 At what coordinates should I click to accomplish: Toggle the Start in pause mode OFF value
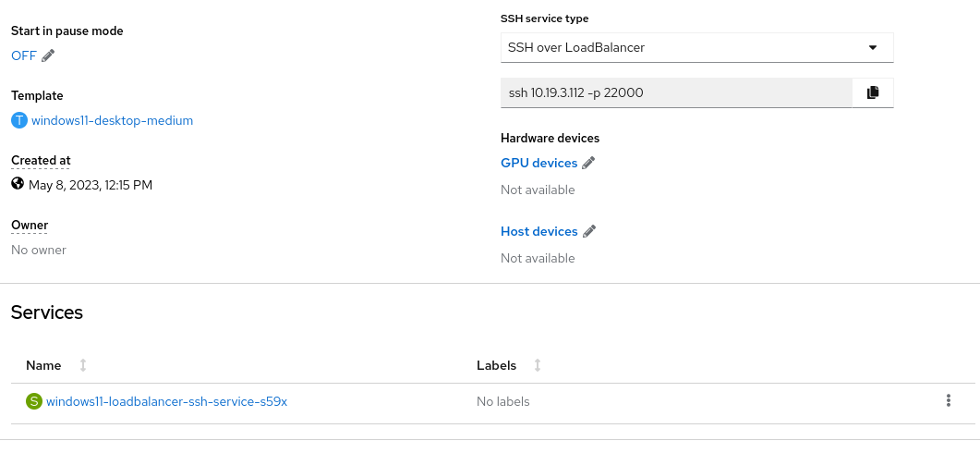coord(24,55)
